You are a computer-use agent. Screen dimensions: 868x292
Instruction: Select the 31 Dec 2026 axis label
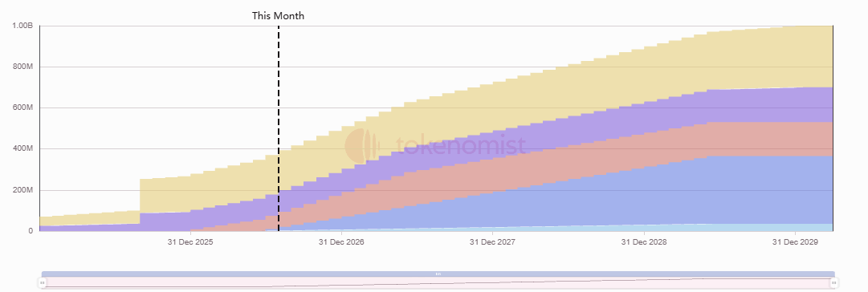point(341,242)
